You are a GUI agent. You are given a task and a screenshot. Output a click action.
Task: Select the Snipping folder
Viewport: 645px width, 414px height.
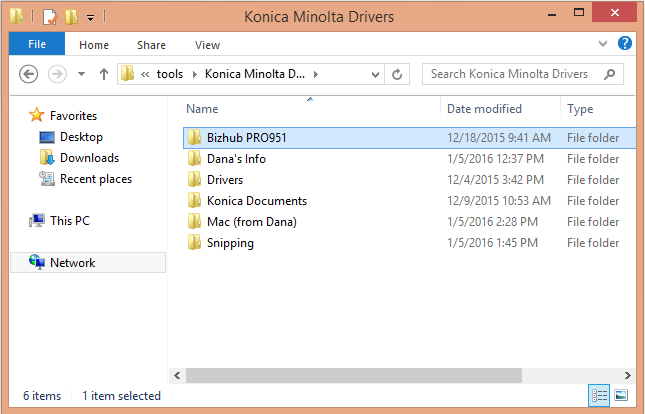230,243
